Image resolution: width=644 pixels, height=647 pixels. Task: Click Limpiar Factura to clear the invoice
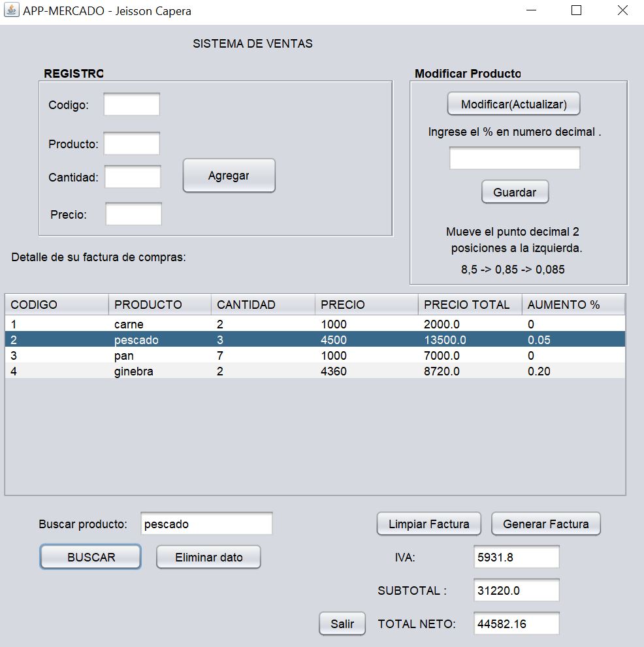[428, 523]
